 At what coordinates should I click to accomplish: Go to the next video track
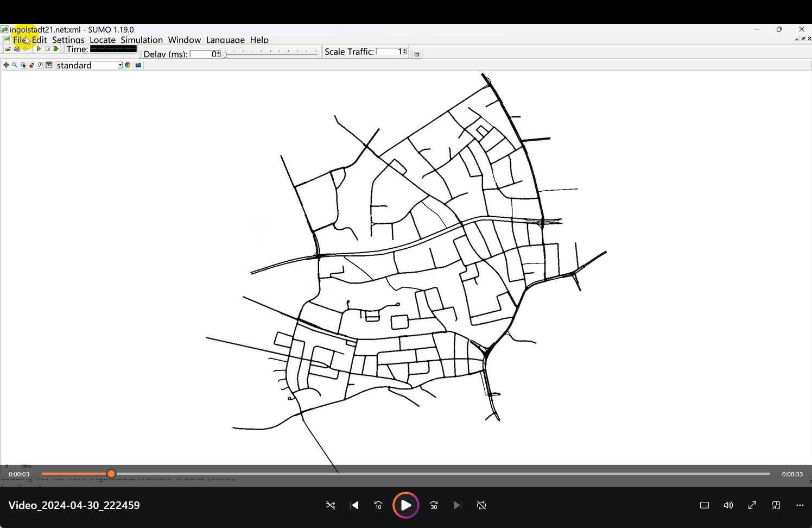(x=457, y=505)
